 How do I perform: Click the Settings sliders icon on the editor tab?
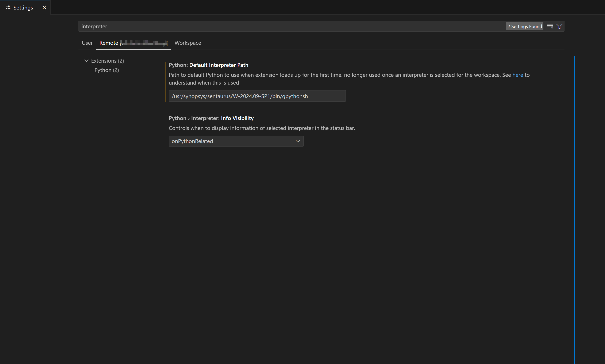[8, 7]
